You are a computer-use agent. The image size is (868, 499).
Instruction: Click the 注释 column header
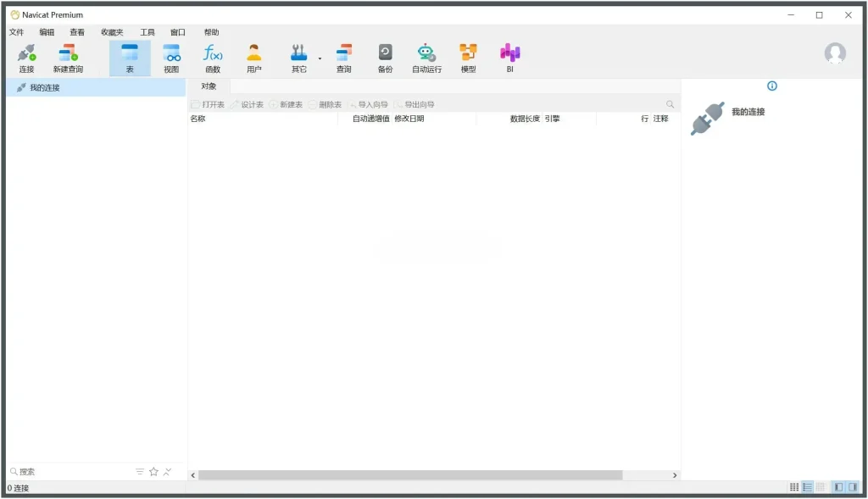(660, 119)
